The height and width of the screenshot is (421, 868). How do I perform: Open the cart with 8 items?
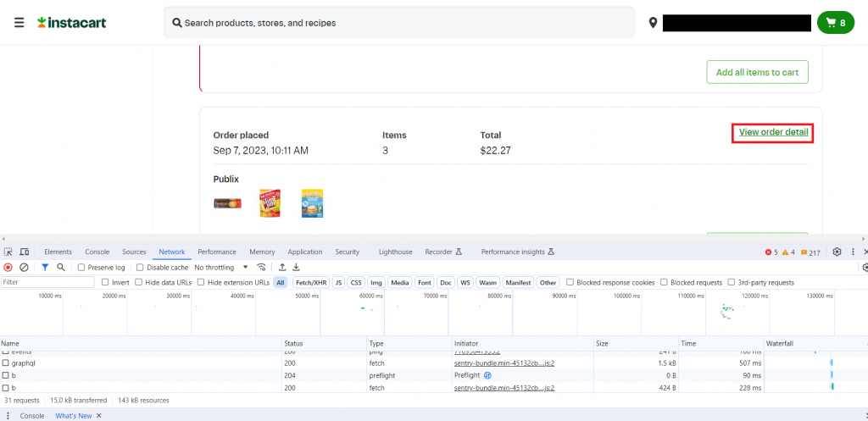(835, 23)
